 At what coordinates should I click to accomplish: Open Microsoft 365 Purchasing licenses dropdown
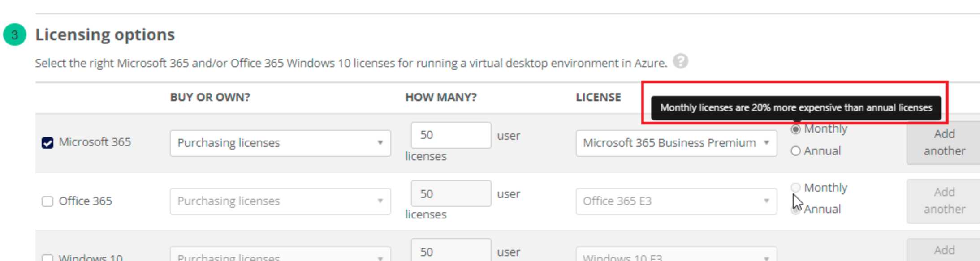point(280,143)
